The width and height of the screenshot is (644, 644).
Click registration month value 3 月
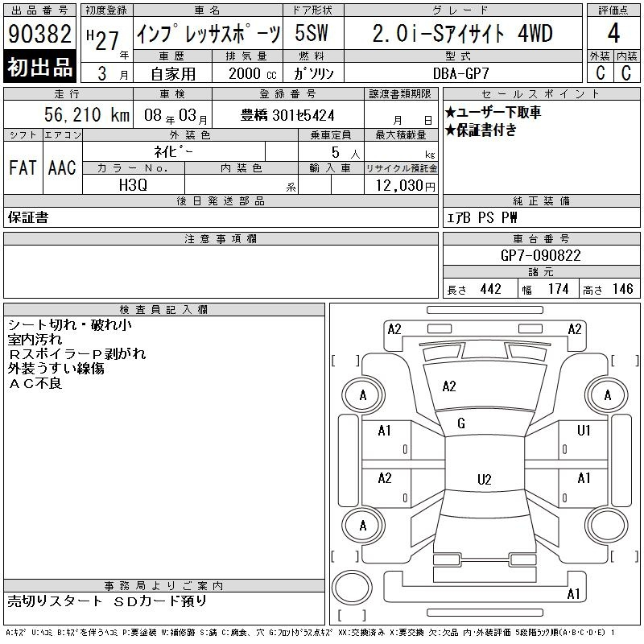(x=113, y=74)
